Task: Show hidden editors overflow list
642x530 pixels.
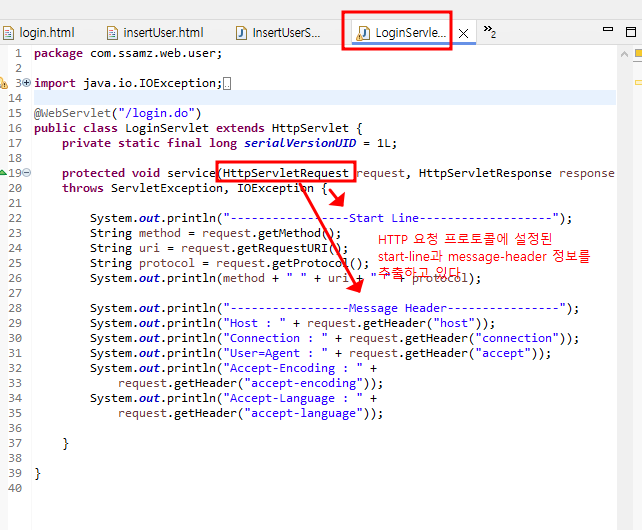Action: (490, 32)
